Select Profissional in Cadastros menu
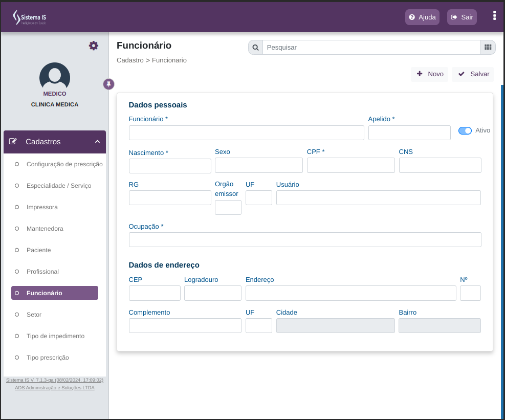505x420 pixels. [x=42, y=272]
